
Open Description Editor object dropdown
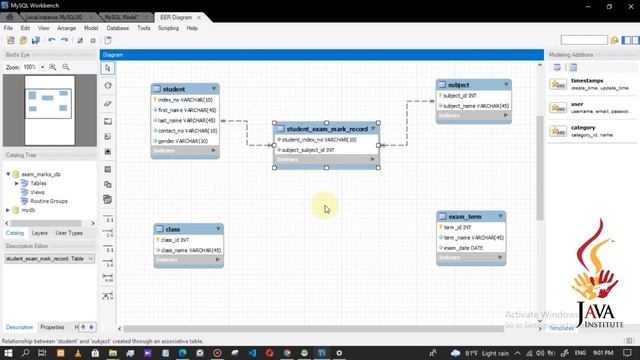point(91,259)
